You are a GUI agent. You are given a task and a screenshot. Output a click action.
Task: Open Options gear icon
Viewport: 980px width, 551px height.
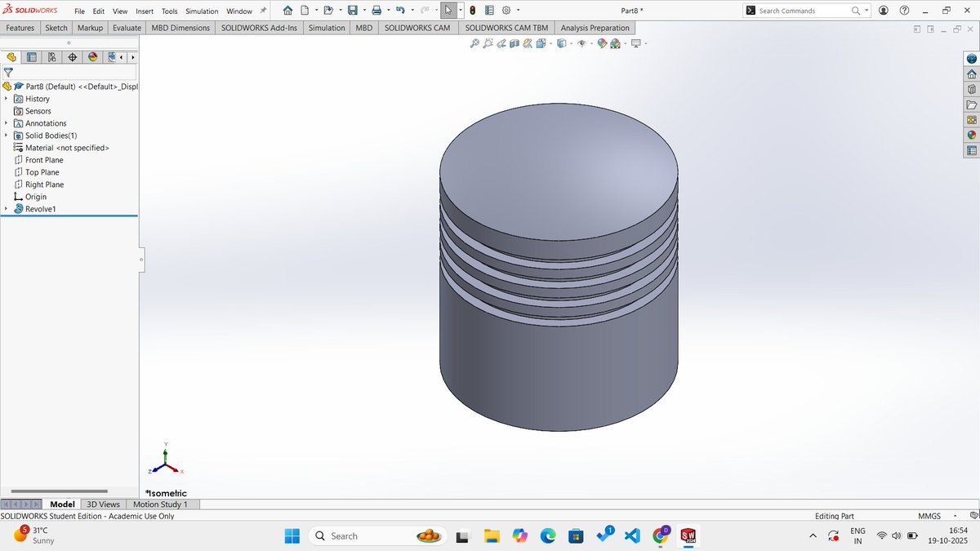point(506,11)
